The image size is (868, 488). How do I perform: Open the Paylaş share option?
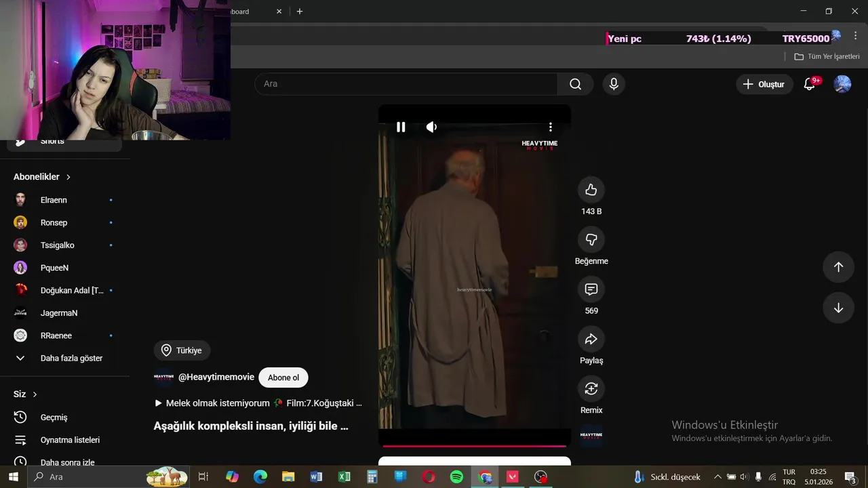pos(591,339)
